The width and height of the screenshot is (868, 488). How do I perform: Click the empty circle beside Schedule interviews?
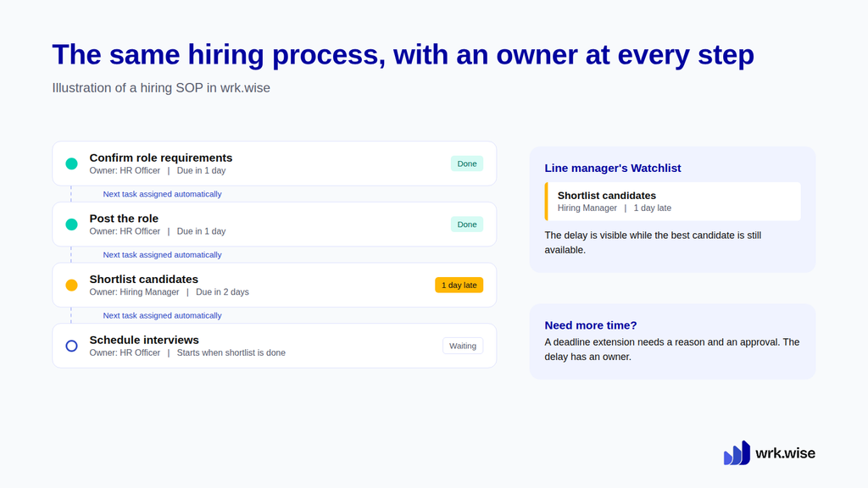coord(71,346)
